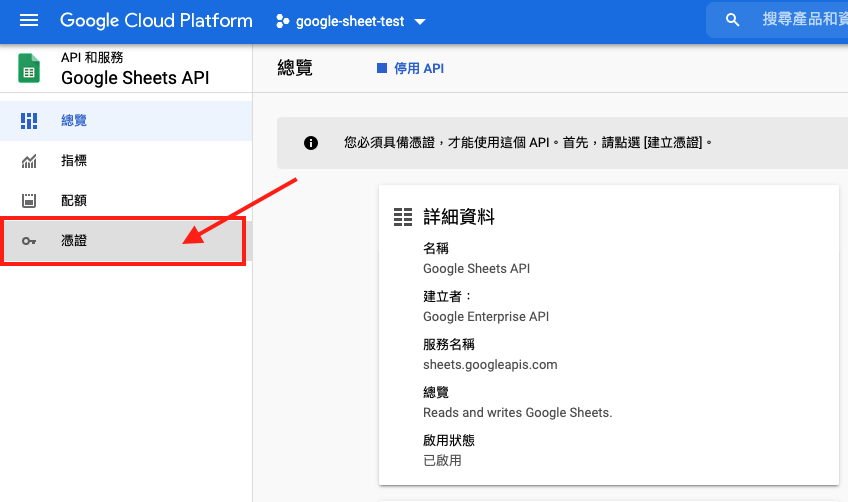The height and width of the screenshot is (502, 848).
Task: Click the project hexagon icon beside google-sheet-test
Action: point(282,21)
